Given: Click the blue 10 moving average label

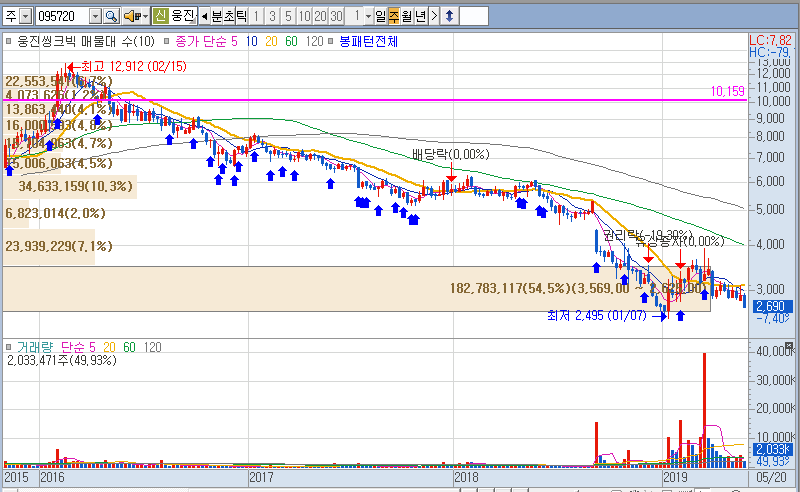Looking at the screenshot, I should point(252,41).
